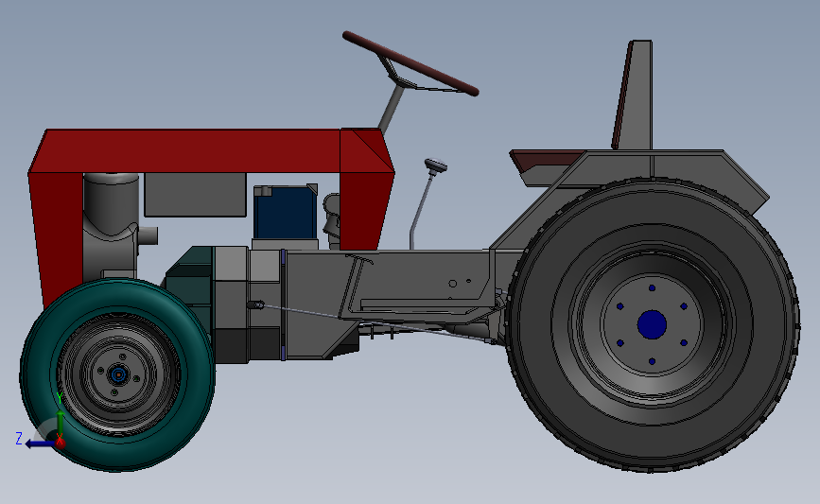Pick the dark brown seat cushion
The image size is (820, 504).
coord(547,159)
